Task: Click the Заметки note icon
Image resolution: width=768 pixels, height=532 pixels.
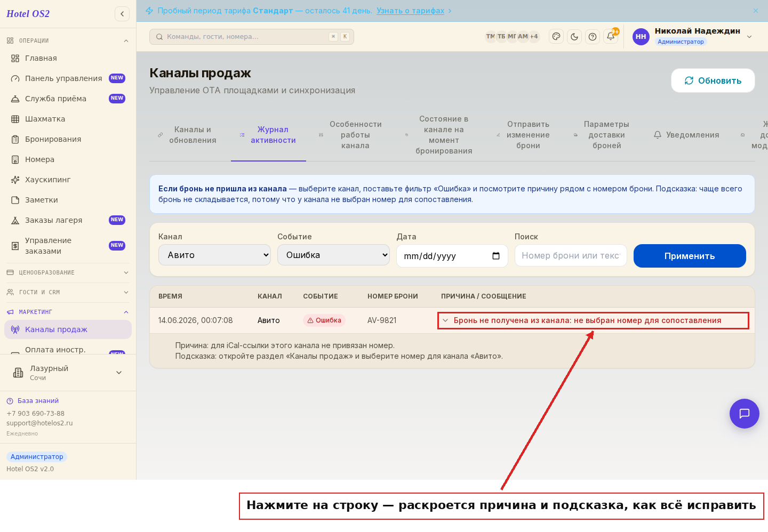Action: (15, 200)
